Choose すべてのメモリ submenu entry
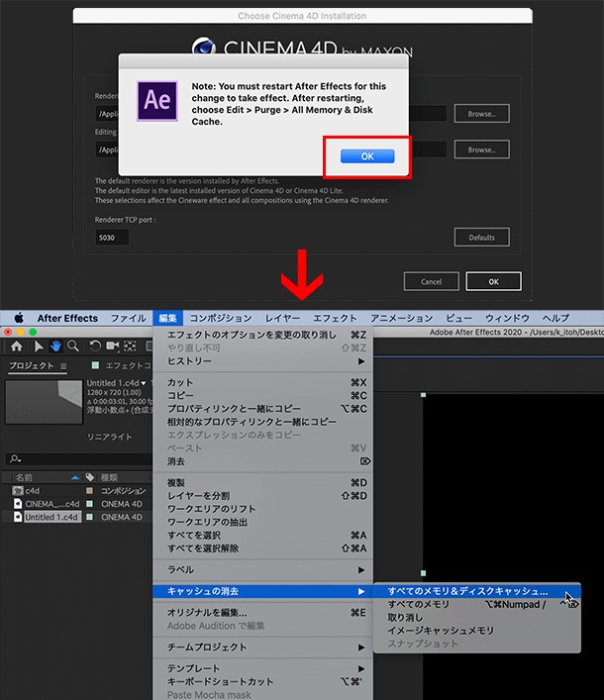Image resolution: width=604 pixels, height=700 pixels. click(x=477, y=605)
